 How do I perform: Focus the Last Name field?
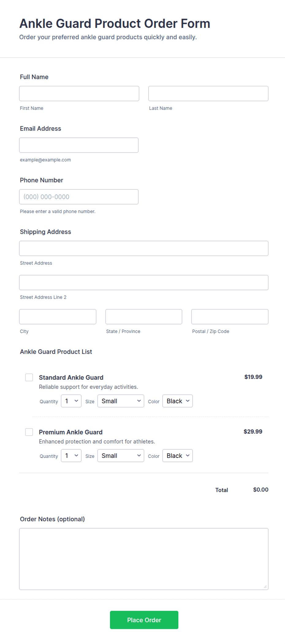click(x=208, y=93)
